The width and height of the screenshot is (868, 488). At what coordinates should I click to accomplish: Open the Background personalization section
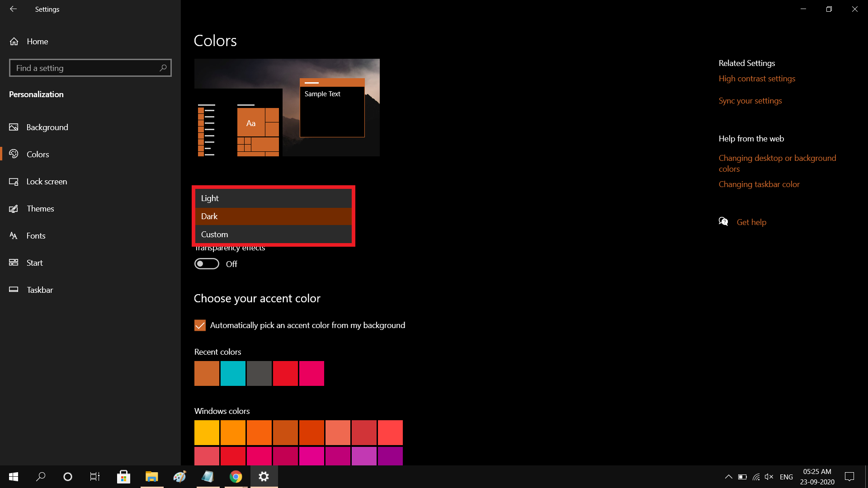coord(47,127)
